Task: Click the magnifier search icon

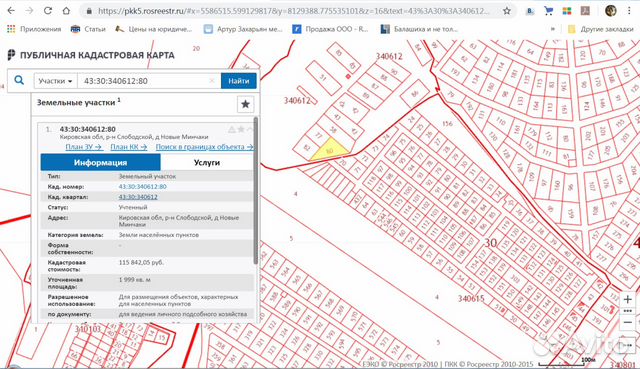Action: 19,80
